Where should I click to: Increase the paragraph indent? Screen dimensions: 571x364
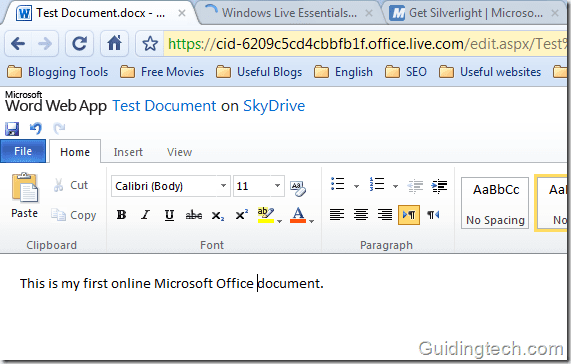(x=439, y=186)
